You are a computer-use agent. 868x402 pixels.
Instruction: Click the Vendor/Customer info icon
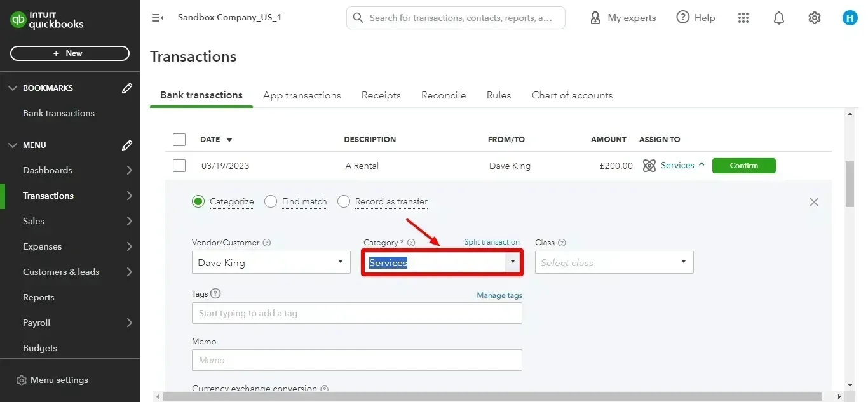[x=267, y=243]
